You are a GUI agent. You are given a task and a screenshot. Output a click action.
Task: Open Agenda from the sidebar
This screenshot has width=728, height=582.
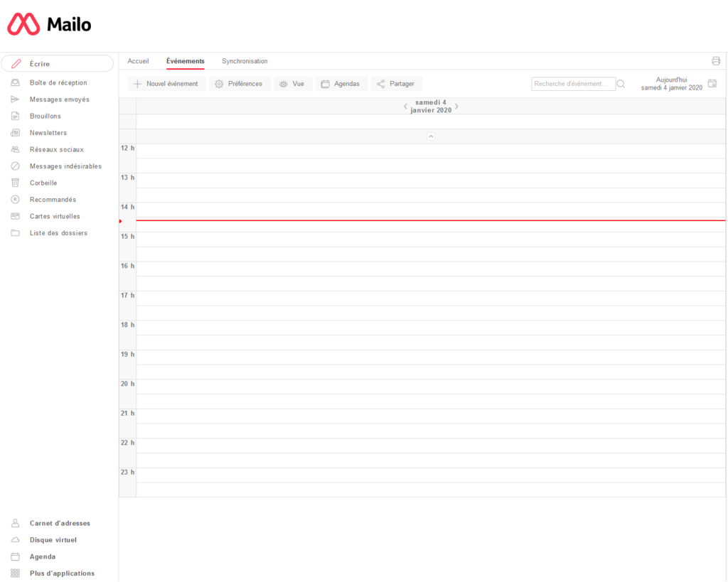coord(43,556)
